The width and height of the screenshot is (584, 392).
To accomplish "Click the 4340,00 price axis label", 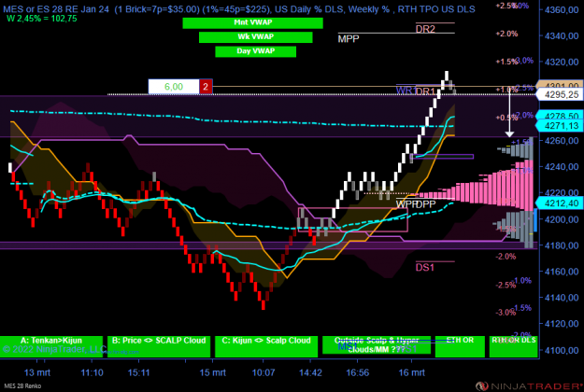I will point(562,36).
